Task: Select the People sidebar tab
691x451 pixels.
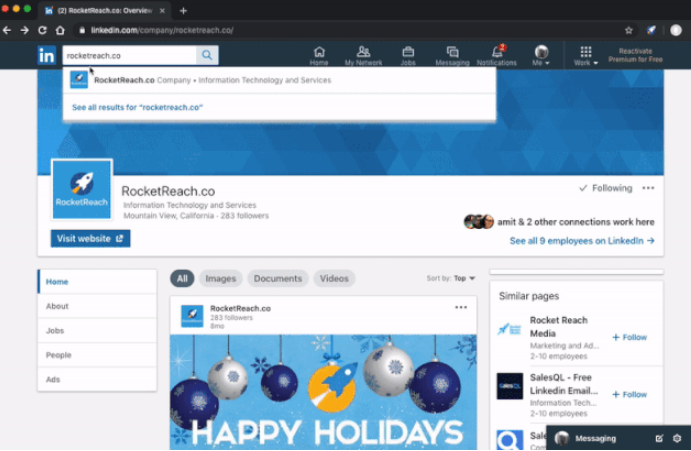Action: [x=97, y=355]
